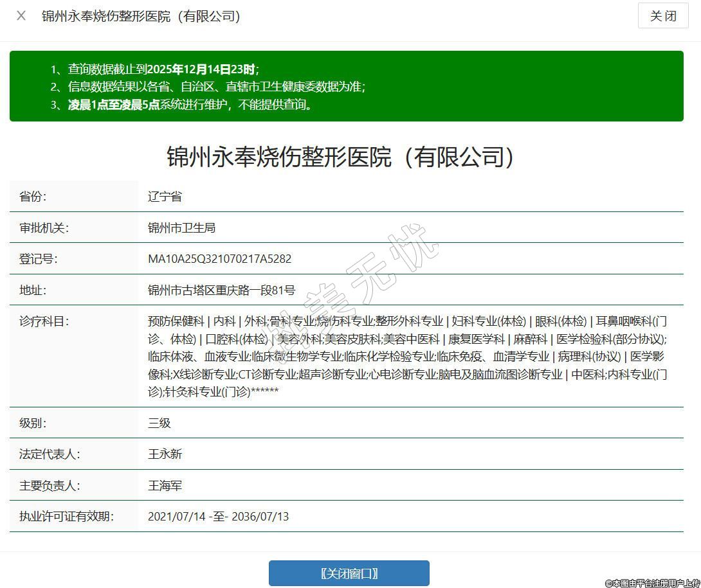
Task: Select the license validity date range
Action: coord(218,517)
